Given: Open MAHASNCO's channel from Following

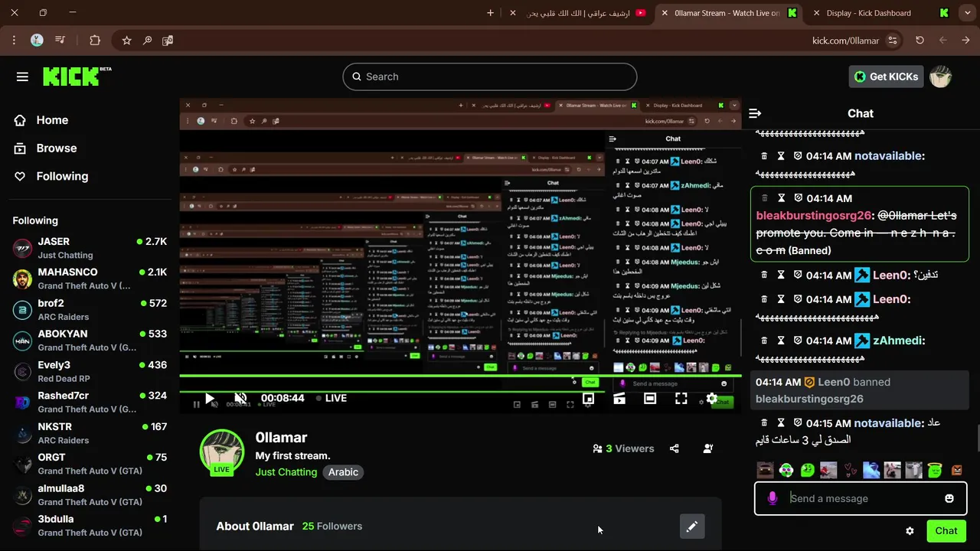Looking at the screenshot, I should (x=90, y=279).
